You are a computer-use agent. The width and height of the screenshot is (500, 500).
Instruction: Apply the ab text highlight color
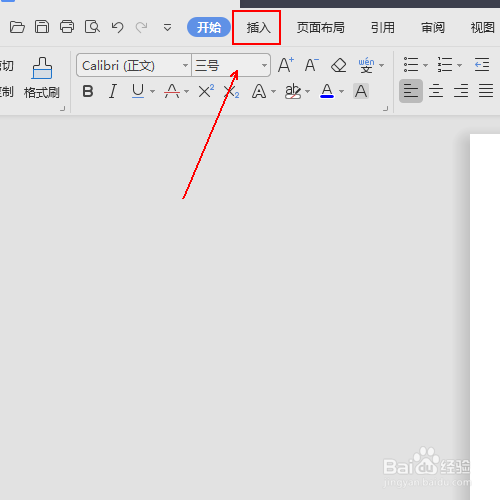tap(293, 91)
